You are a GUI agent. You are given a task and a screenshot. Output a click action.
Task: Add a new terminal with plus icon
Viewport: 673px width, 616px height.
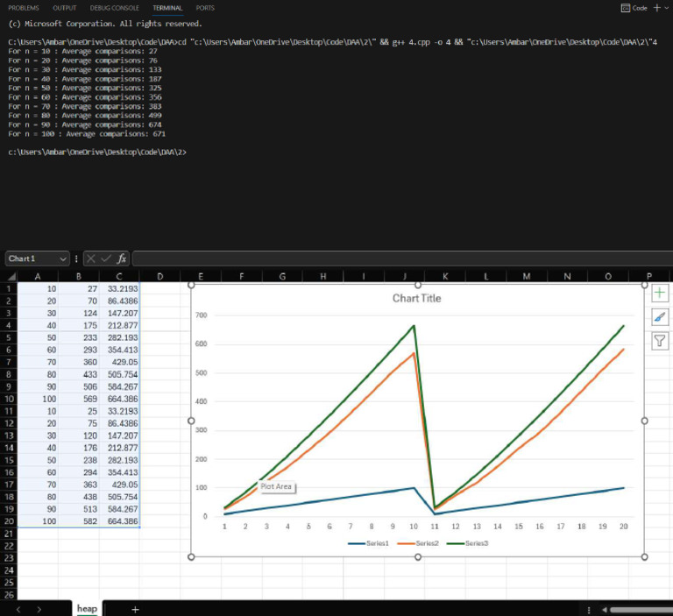656,8
